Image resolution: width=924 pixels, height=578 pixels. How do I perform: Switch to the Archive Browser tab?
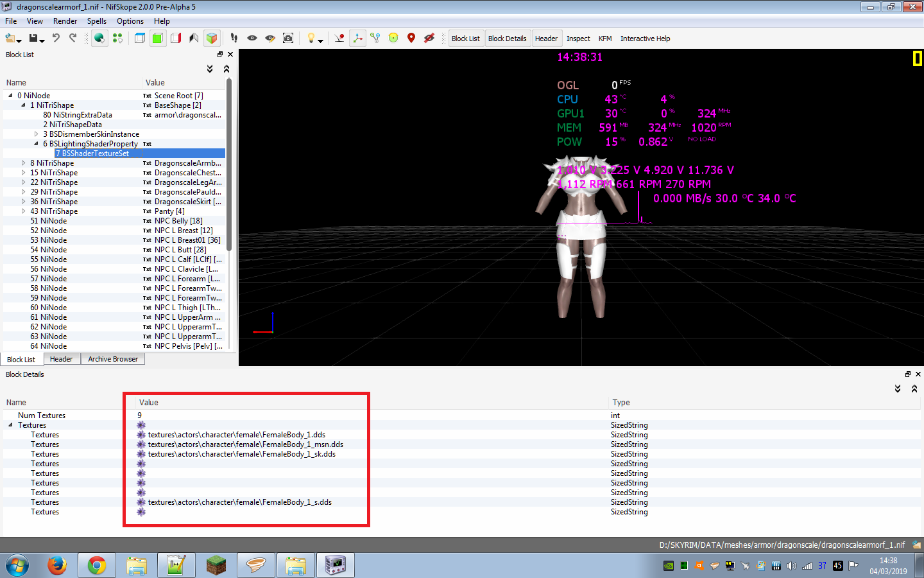(113, 359)
